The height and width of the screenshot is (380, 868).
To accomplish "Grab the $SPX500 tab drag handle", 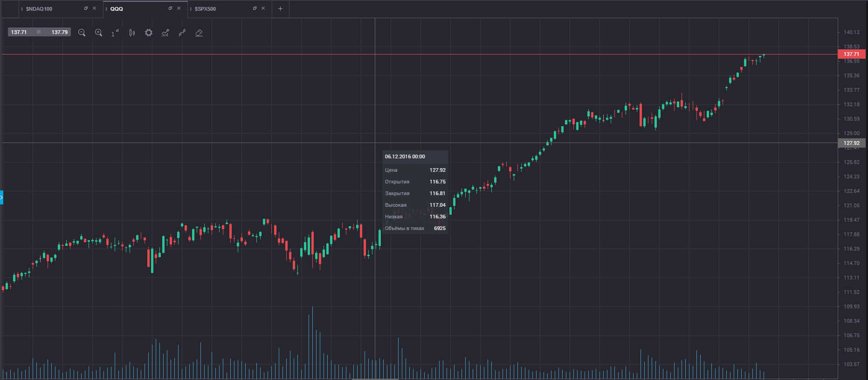I will [x=191, y=9].
